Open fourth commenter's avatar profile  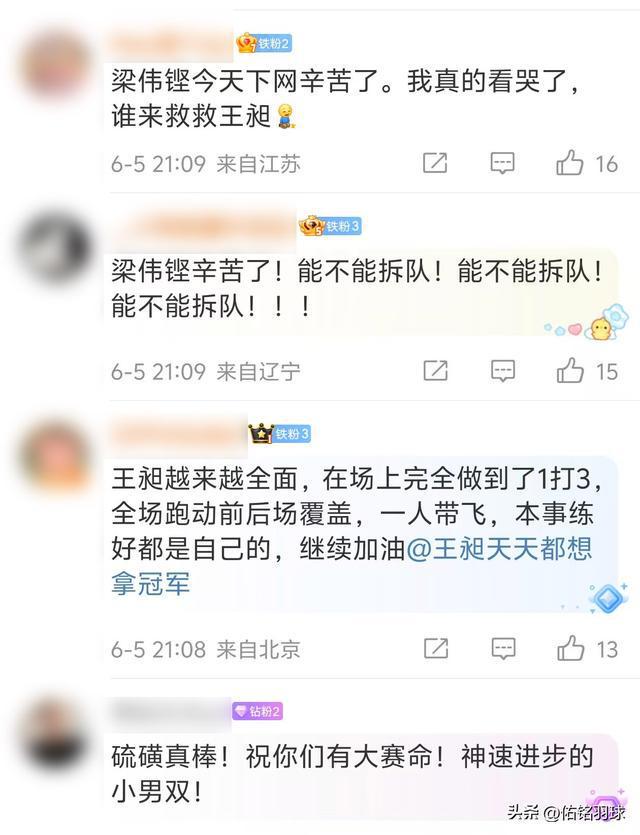pyautogui.click(x=56, y=733)
